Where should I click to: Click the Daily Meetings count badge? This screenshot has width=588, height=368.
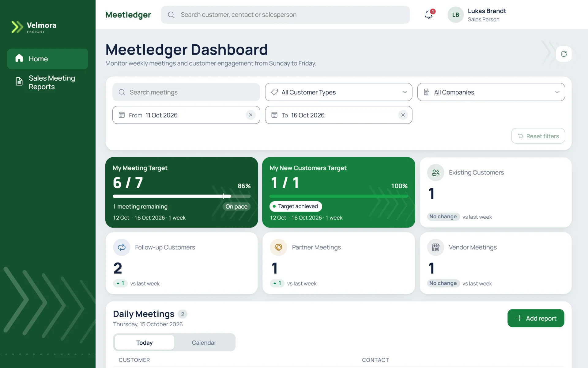click(183, 314)
